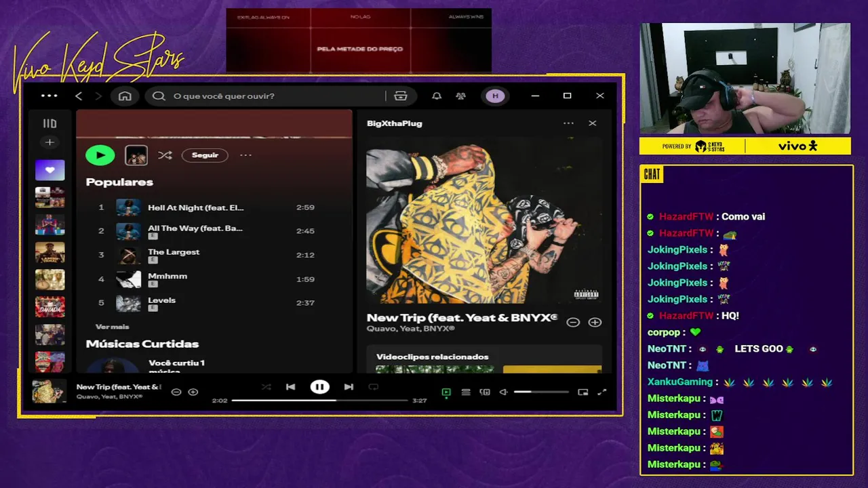Adjust the volume slider
The width and height of the screenshot is (868, 488).
click(541, 392)
